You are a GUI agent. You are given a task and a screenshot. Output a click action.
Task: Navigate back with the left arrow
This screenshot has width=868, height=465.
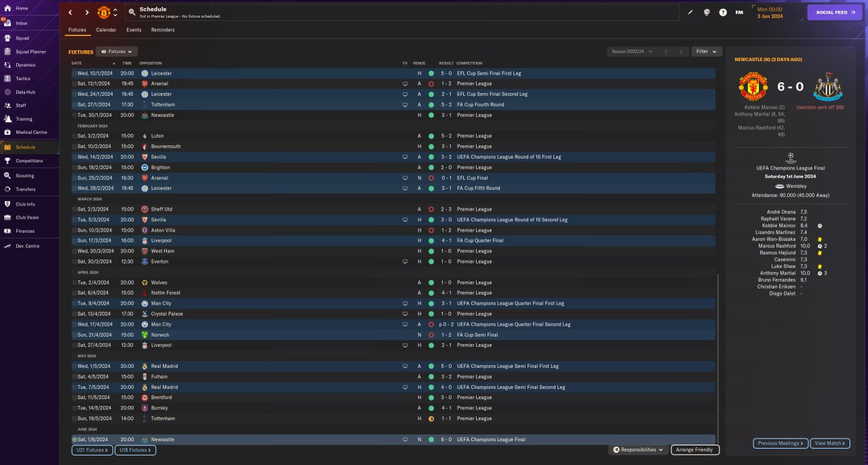(x=70, y=12)
